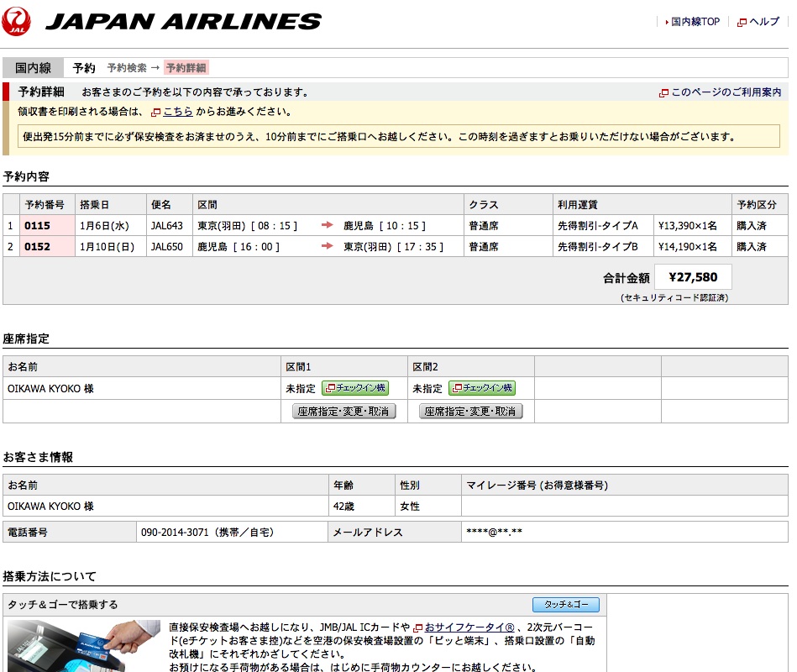
Task: Click boarding date 1月10日(日)
Action: [107, 246]
